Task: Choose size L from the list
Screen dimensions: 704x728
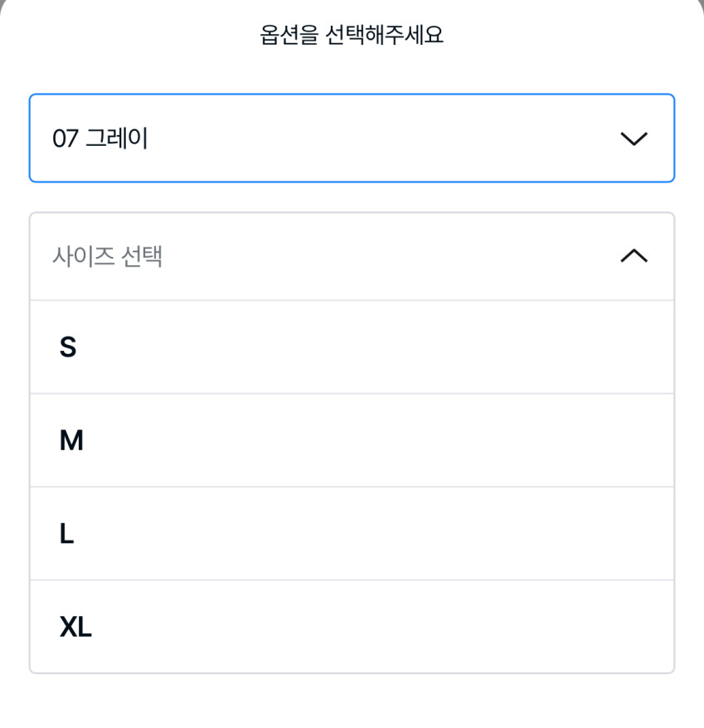Action: click(x=352, y=533)
